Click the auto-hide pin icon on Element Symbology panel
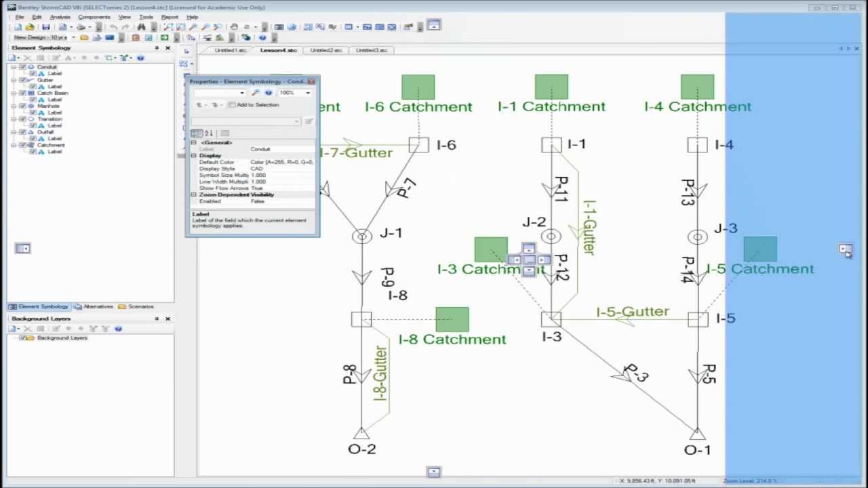This screenshot has height=488, width=868. 157,47
